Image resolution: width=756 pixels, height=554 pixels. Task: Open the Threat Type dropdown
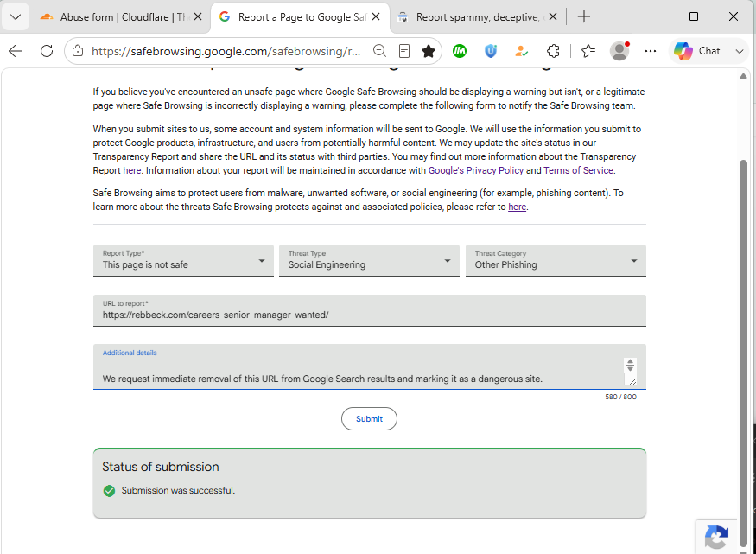click(x=369, y=260)
